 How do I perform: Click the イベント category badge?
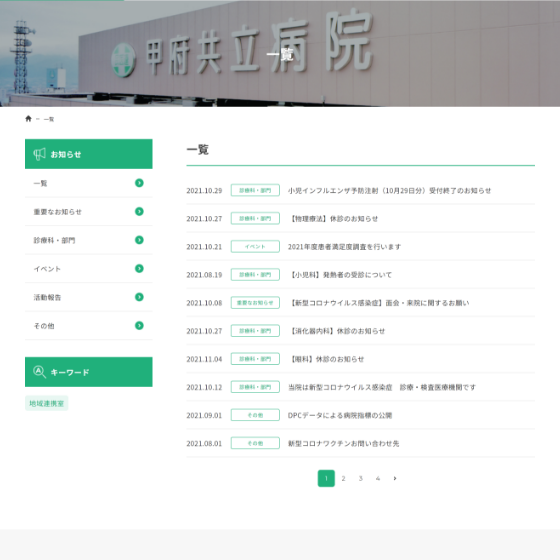[255, 246]
